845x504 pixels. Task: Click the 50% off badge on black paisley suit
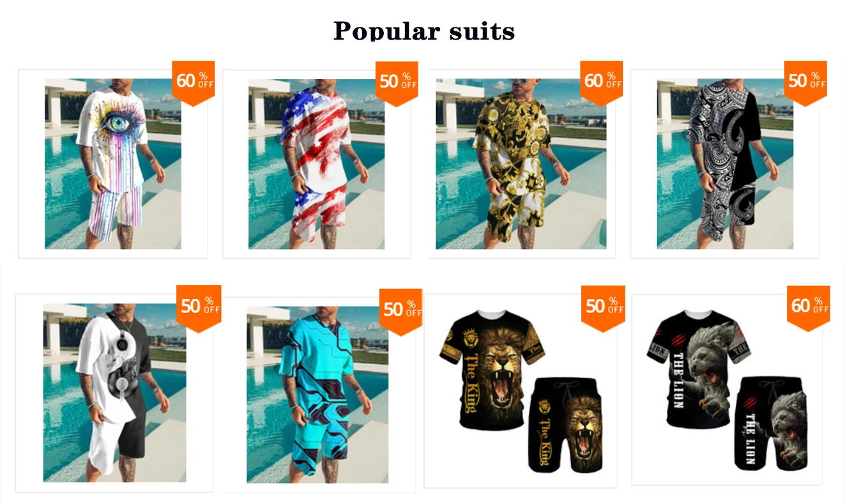[805, 82]
